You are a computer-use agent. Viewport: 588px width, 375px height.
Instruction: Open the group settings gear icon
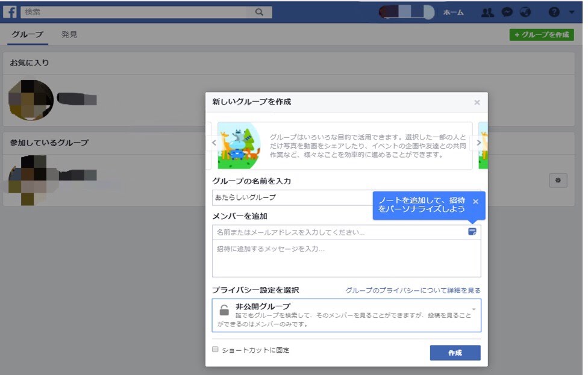[558, 181]
